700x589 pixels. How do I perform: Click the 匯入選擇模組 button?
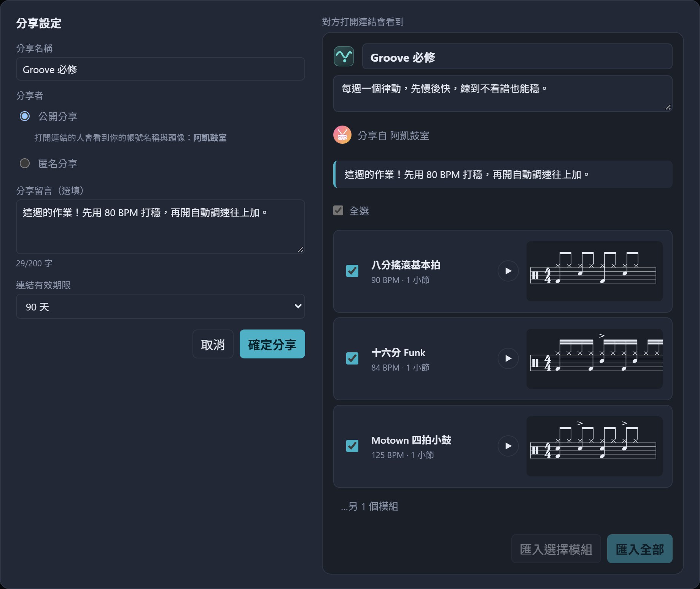tap(556, 549)
